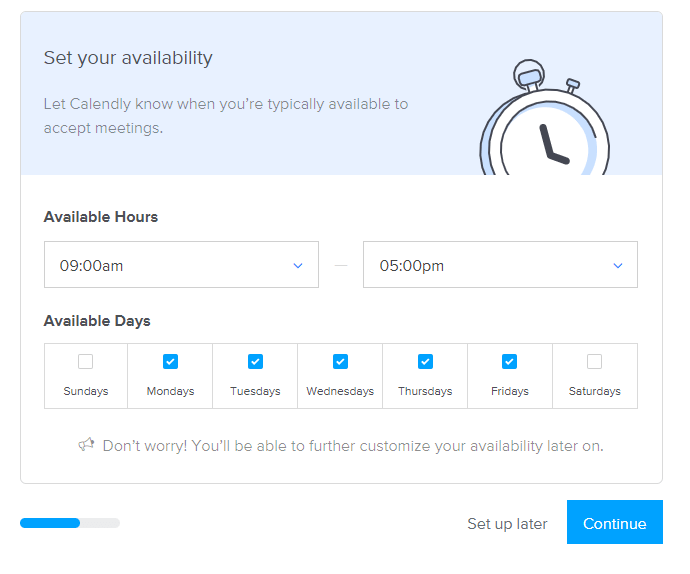Click the start time dropdown chevron
The image size is (690, 574).
pos(297,265)
